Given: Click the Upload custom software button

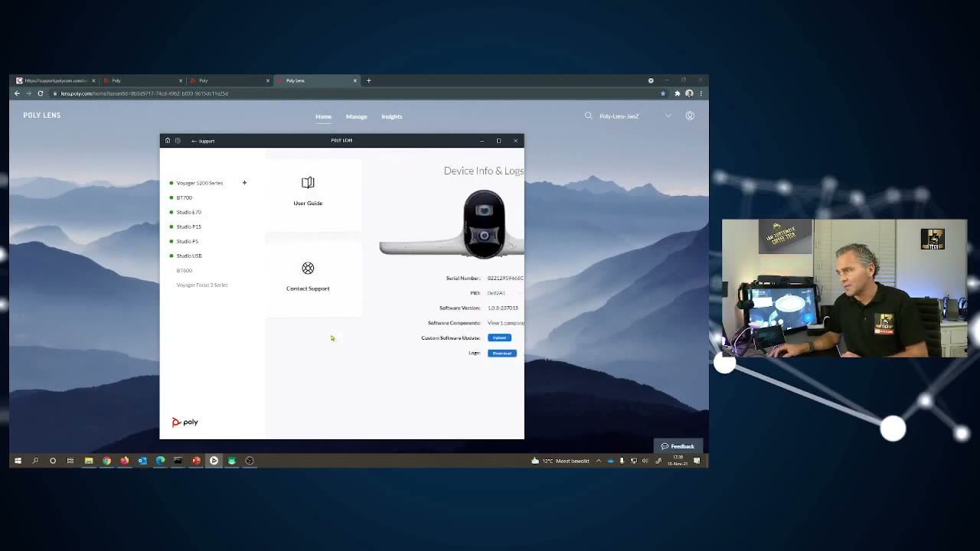Looking at the screenshot, I should [x=499, y=337].
